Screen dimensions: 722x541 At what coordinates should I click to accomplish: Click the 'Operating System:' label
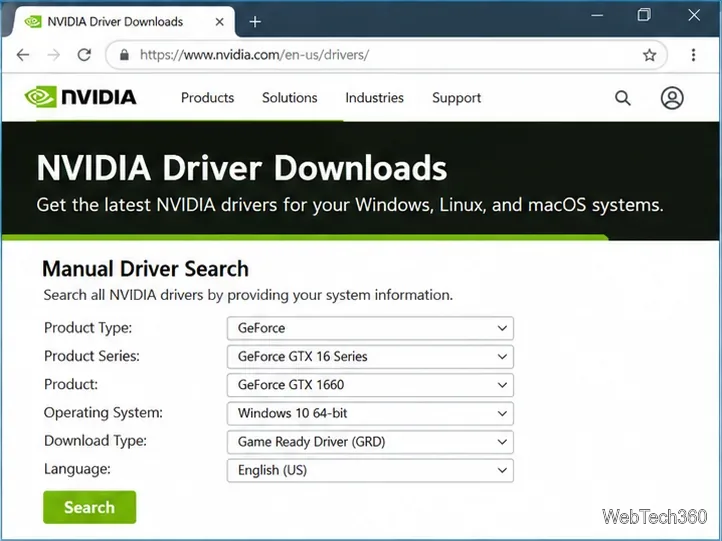(103, 413)
